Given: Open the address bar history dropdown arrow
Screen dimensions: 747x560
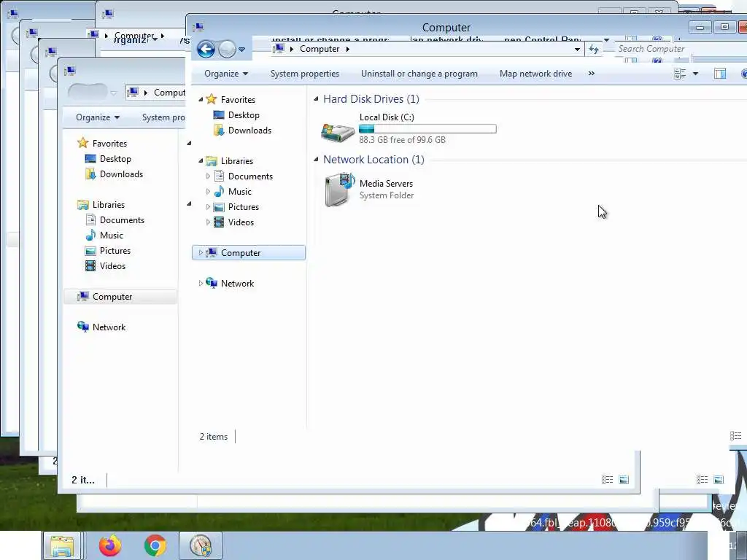Looking at the screenshot, I should pyautogui.click(x=577, y=49).
